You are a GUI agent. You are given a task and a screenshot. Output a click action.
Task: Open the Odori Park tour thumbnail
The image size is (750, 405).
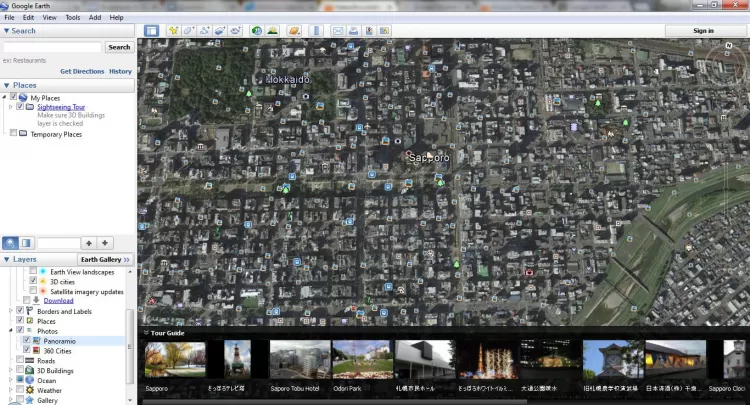pyautogui.click(x=363, y=359)
